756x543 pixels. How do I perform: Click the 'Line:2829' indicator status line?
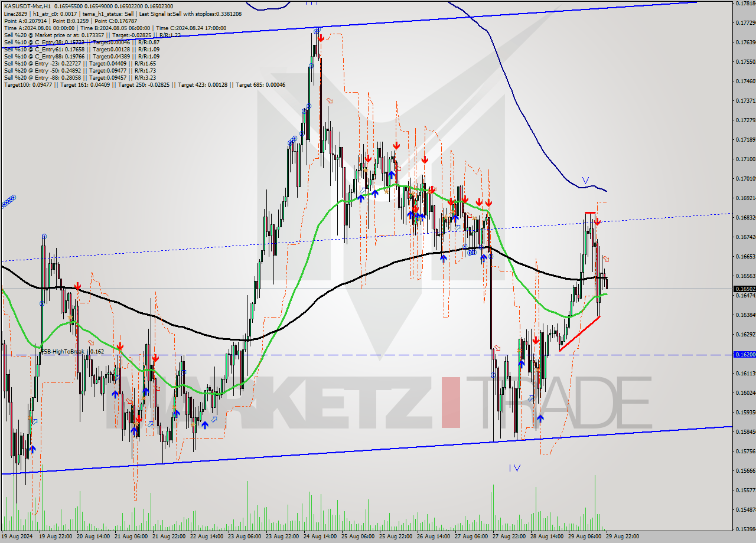point(122,14)
